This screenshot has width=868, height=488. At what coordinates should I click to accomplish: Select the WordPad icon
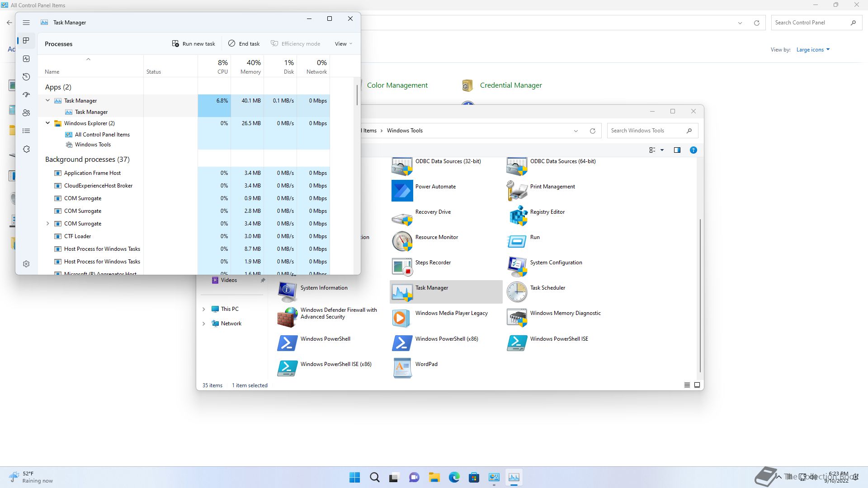coord(402,368)
